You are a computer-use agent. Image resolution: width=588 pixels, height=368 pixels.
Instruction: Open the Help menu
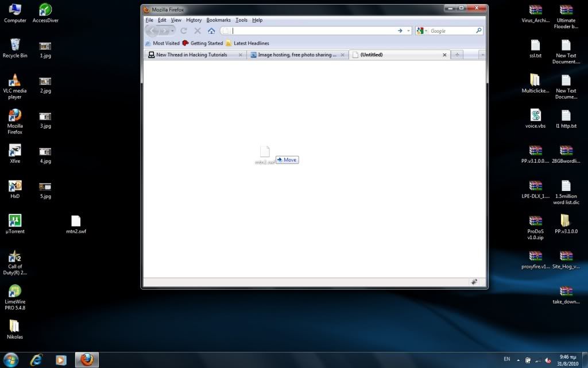[257, 20]
